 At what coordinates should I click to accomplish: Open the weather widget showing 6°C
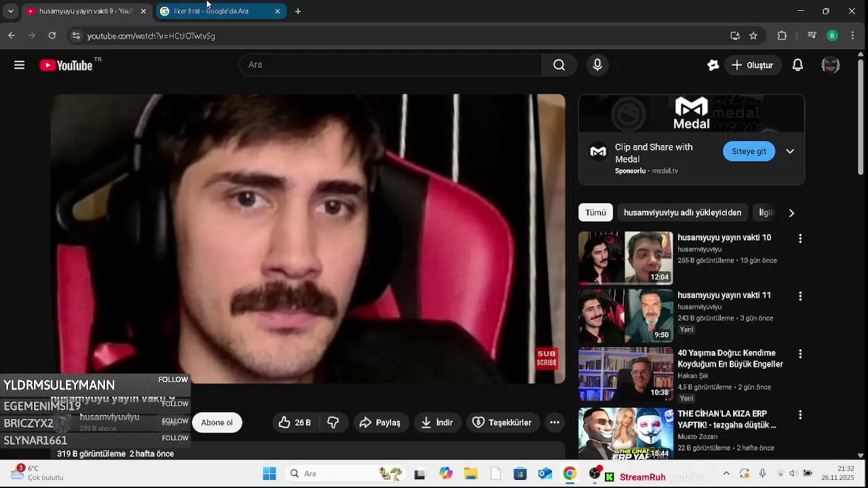click(37, 473)
